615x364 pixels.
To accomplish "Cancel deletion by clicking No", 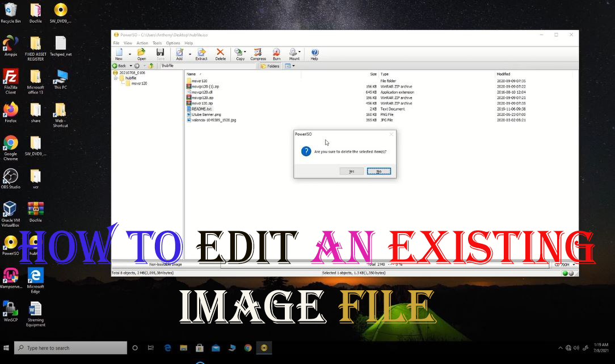I will click(378, 171).
